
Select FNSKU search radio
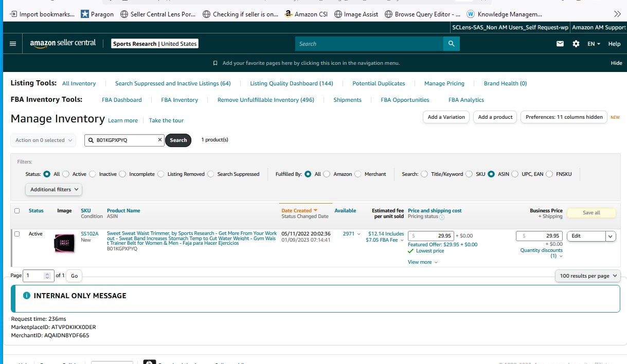pos(549,174)
